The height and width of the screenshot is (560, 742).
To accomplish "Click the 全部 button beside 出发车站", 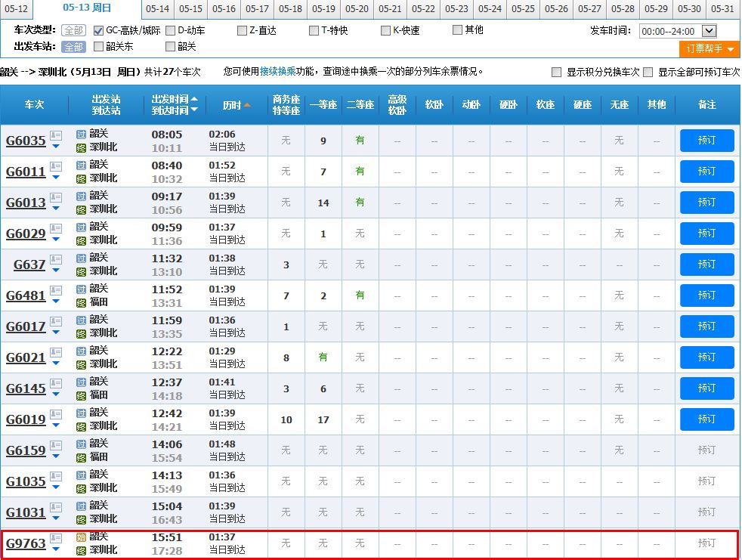I will point(73,47).
